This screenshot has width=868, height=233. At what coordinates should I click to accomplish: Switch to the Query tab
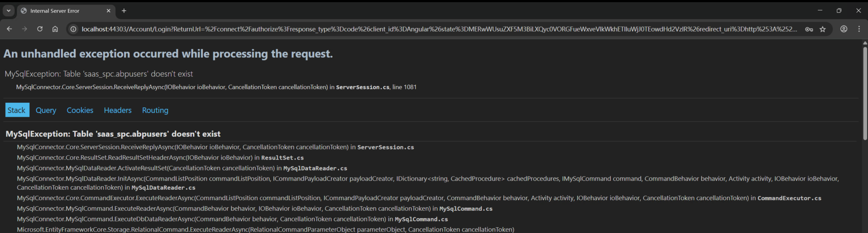(46, 110)
